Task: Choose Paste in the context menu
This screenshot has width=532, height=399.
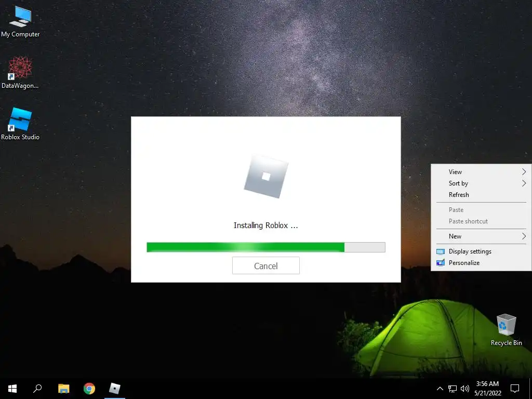Action: (x=481, y=210)
